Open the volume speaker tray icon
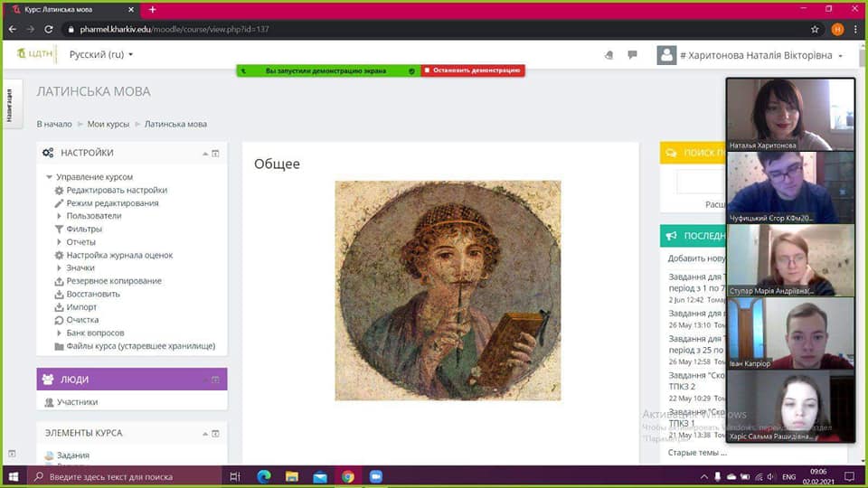Screen dimensions: 868x488 tap(771, 476)
